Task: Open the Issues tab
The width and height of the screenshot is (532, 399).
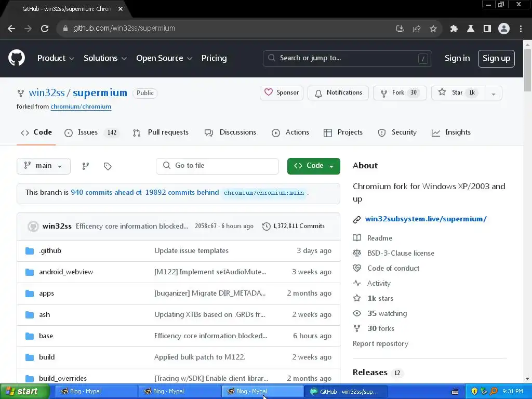Action: point(91,132)
